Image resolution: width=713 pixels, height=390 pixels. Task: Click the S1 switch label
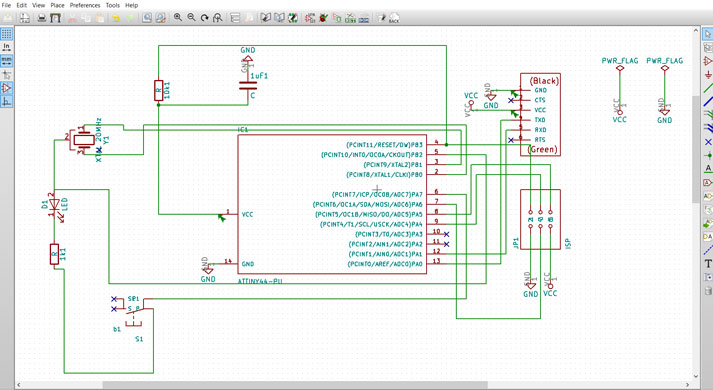tap(139, 339)
